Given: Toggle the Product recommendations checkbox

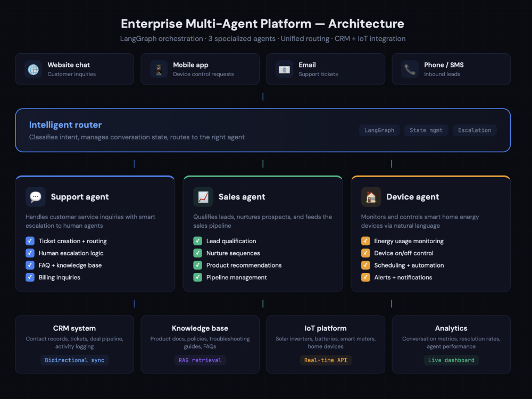Looking at the screenshot, I should [x=197, y=265].
